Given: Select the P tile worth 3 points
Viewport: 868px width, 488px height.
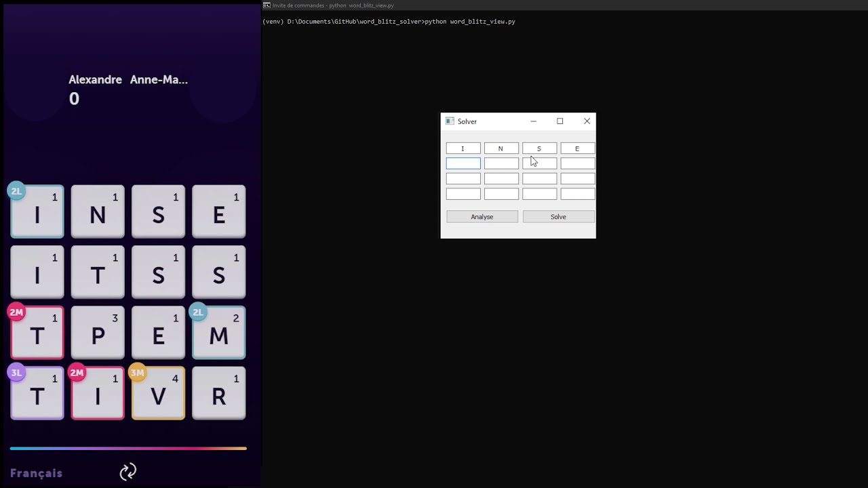Looking at the screenshot, I should (98, 332).
